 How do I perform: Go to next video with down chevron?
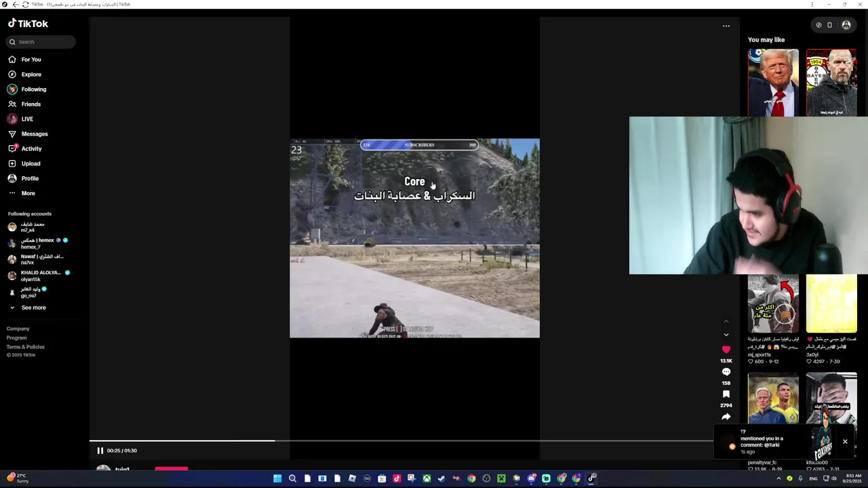point(726,335)
